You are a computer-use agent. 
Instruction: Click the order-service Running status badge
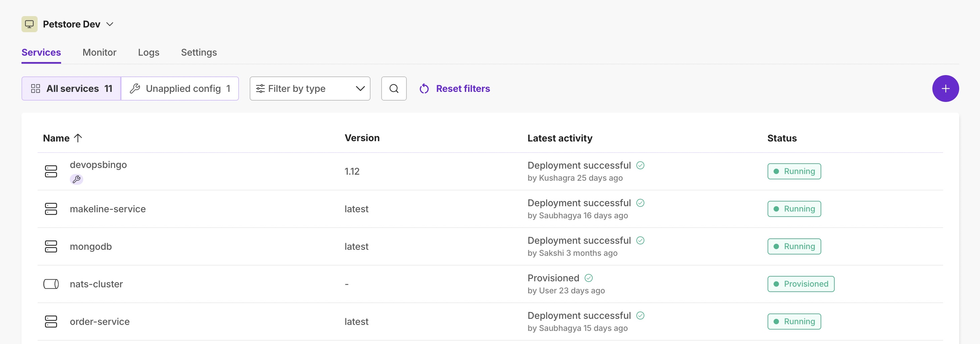(794, 322)
